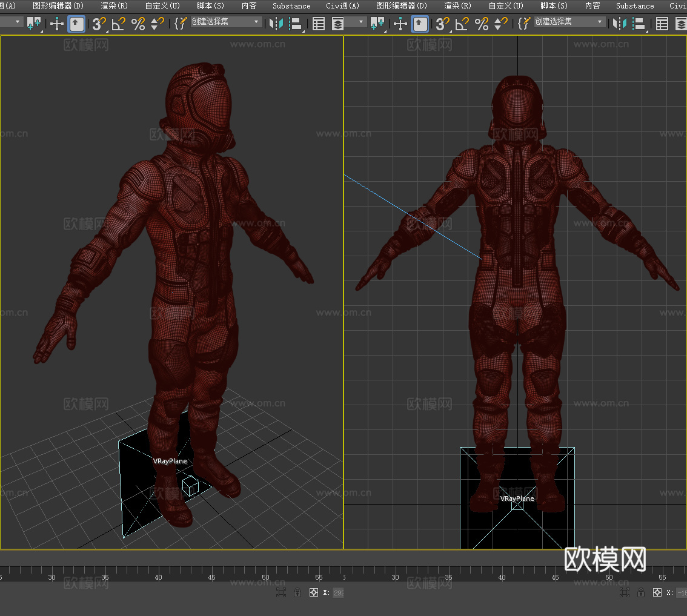The height and width of the screenshot is (616, 687).
Task: Open 创建选择集 dropdown in perspective window toolbar
Action: [x=225, y=21]
